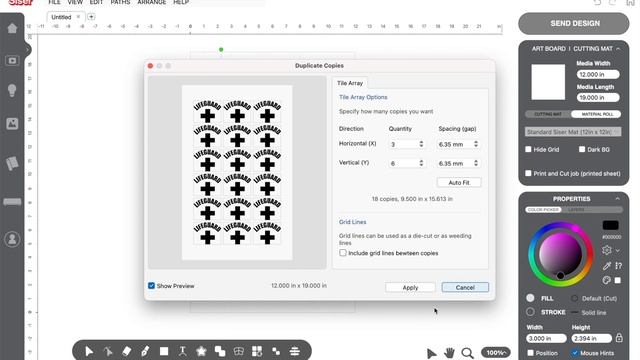Open the Align objects tool
This screenshot has height=360, width=640.
pos(295,351)
